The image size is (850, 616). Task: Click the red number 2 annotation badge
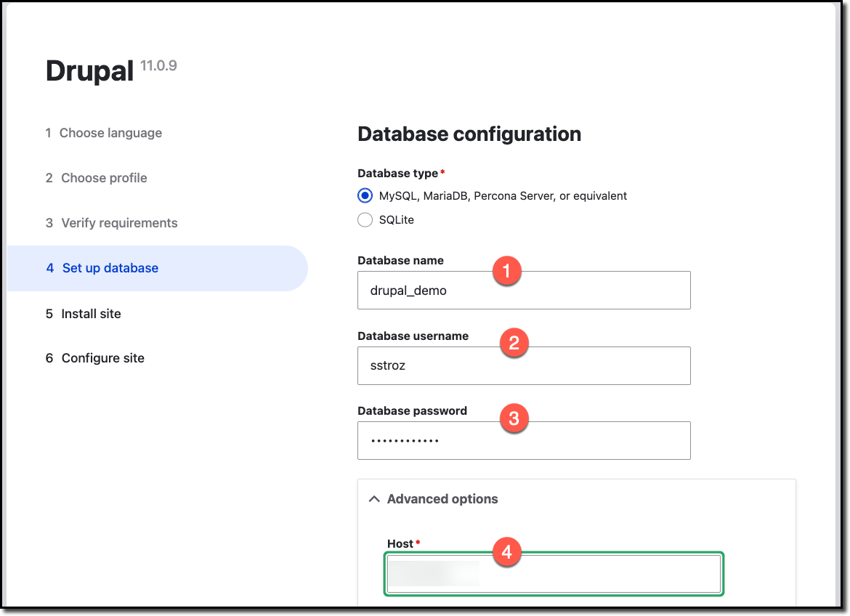point(514,344)
